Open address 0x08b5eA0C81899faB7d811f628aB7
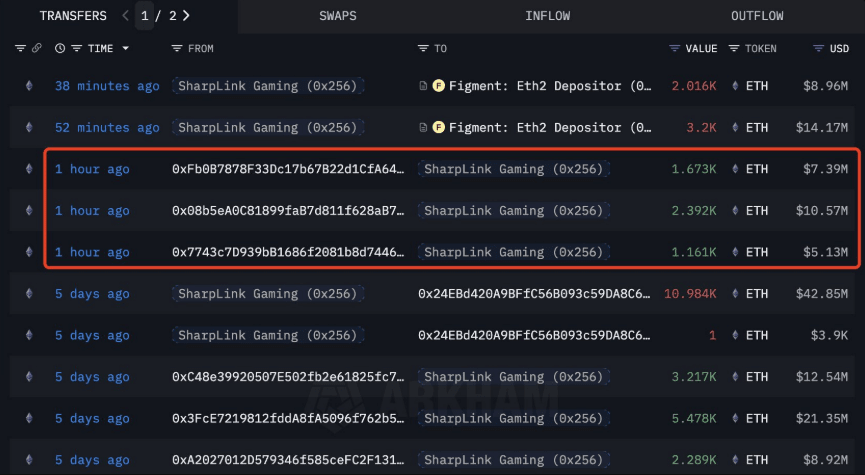 coord(288,210)
